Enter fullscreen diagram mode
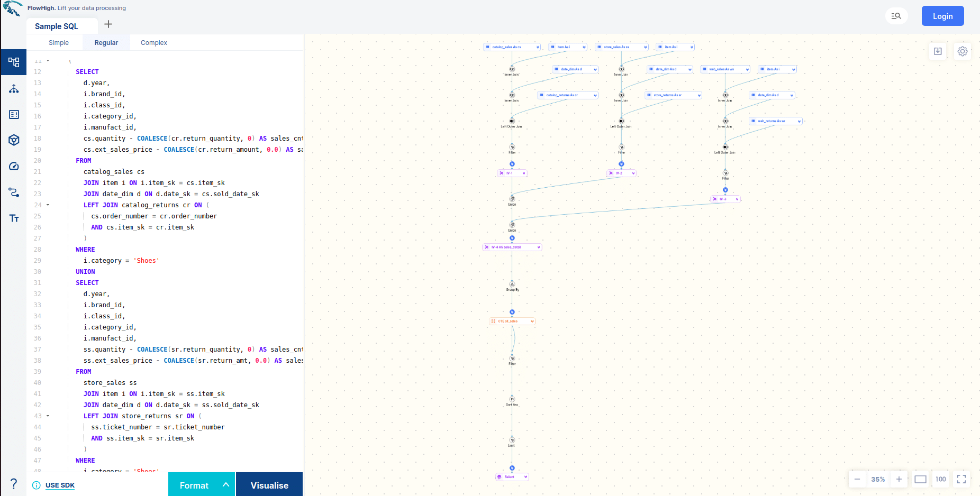The width and height of the screenshot is (980, 496). [961, 479]
